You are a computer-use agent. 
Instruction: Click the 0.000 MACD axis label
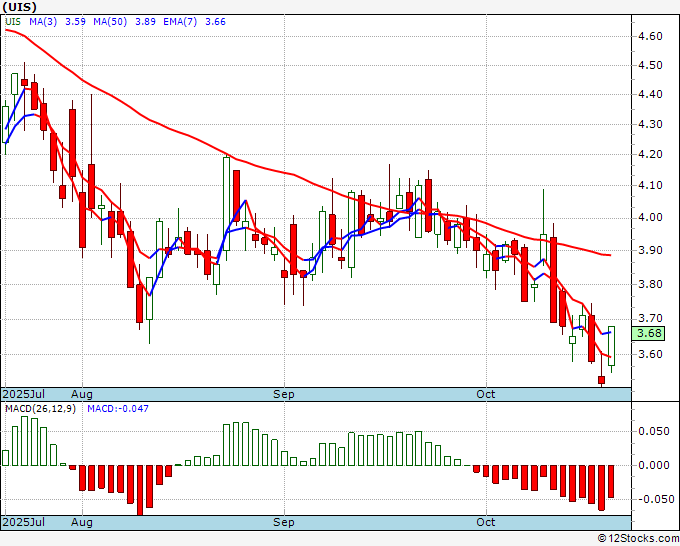click(x=654, y=465)
